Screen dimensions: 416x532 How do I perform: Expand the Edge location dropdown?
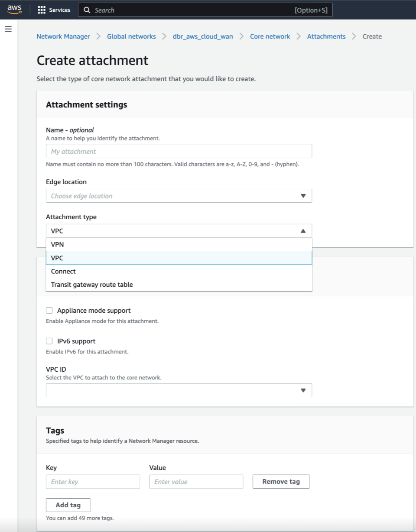point(179,196)
